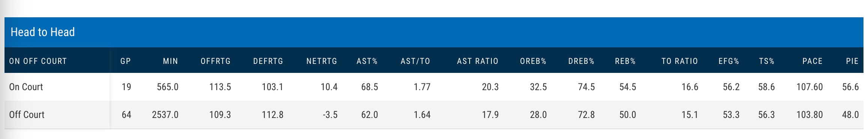
Task: Select the Off Court row label
Action: (x=27, y=115)
